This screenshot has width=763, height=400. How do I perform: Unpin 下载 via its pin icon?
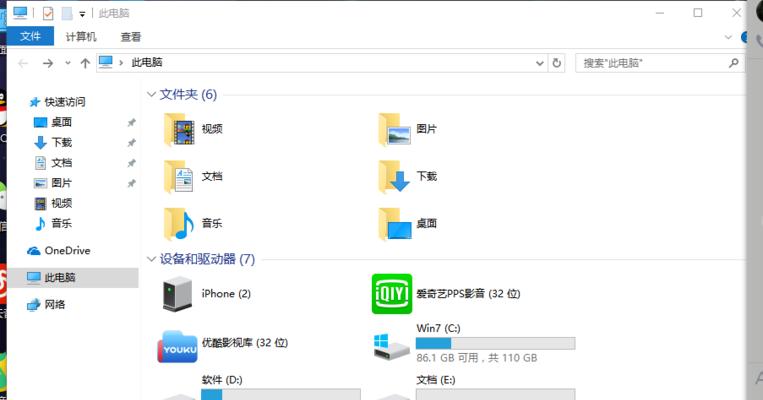point(131,143)
